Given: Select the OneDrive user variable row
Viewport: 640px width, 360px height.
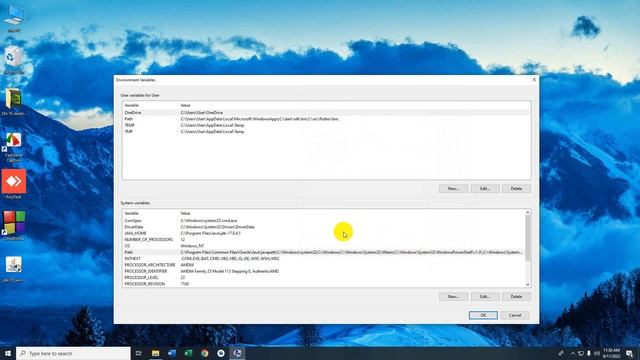Looking at the screenshot, I should 327,112.
